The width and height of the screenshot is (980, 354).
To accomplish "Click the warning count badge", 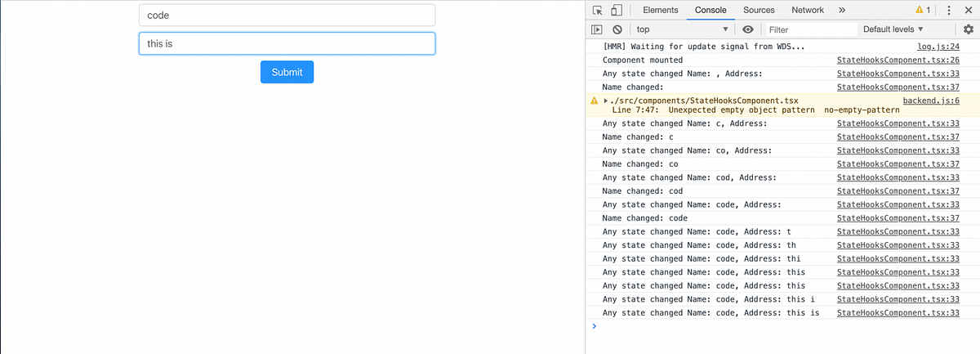I will click(x=923, y=10).
